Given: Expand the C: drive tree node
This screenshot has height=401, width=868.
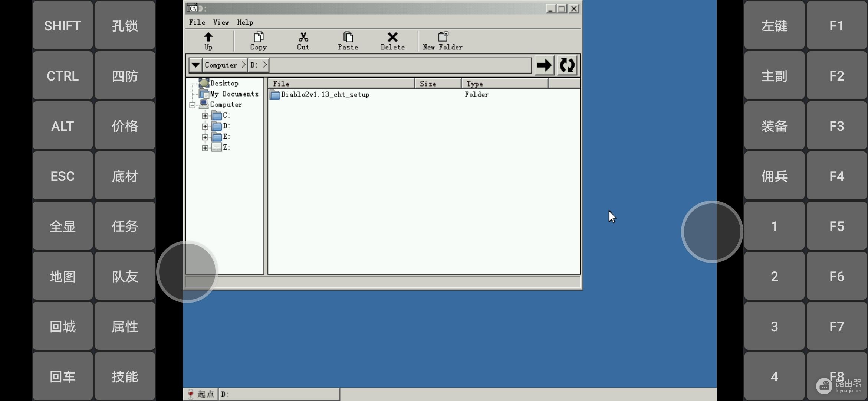Looking at the screenshot, I should [x=205, y=116].
